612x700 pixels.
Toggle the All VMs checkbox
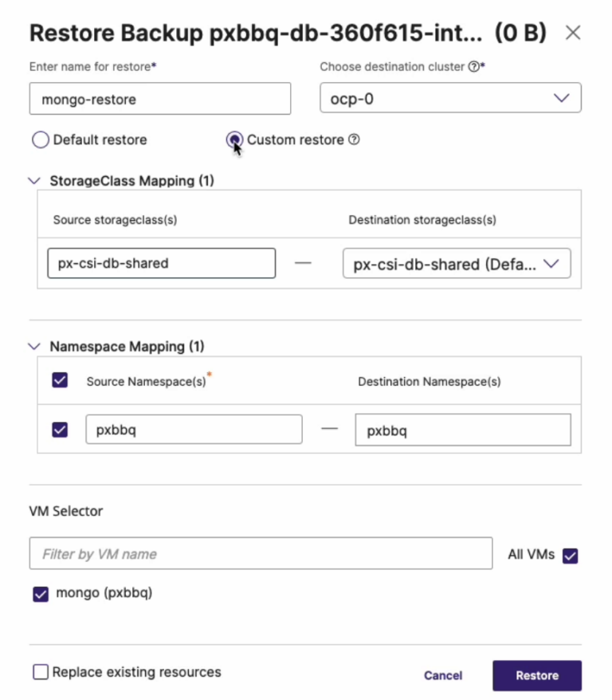[x=570, y=554]
